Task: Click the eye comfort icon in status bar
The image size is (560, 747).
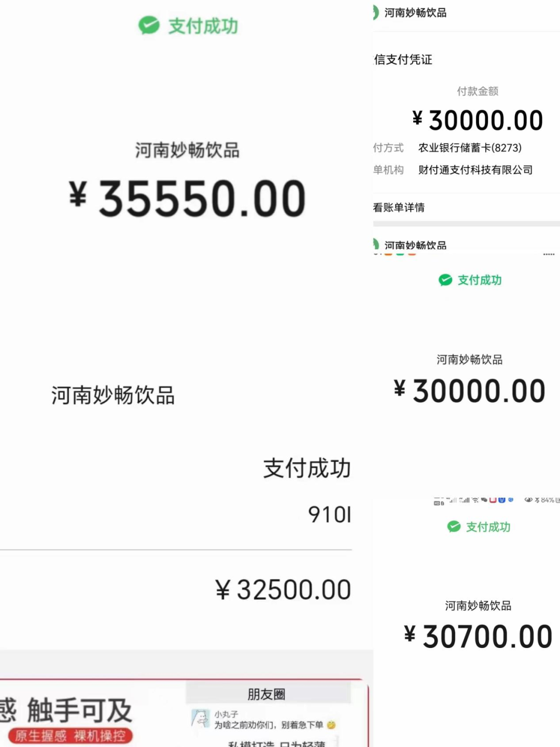Action: (528, 500)
